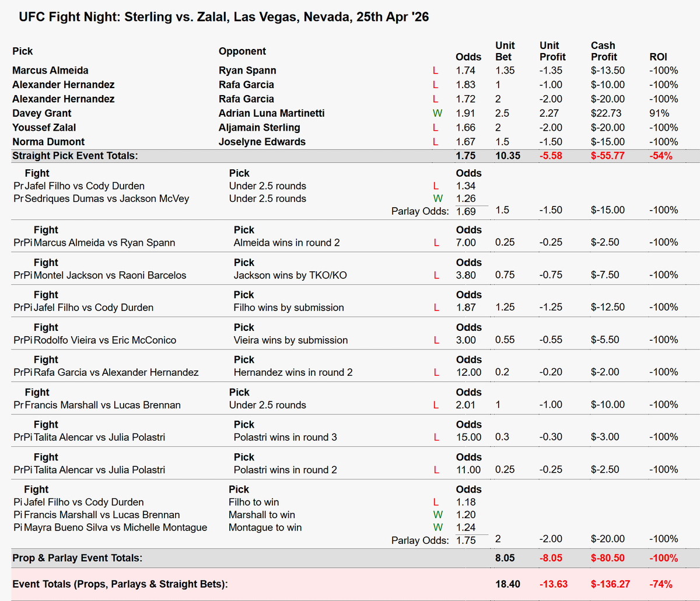Click the -74% overall ROI
The image size is (700, 601).
tap(661, 583)
